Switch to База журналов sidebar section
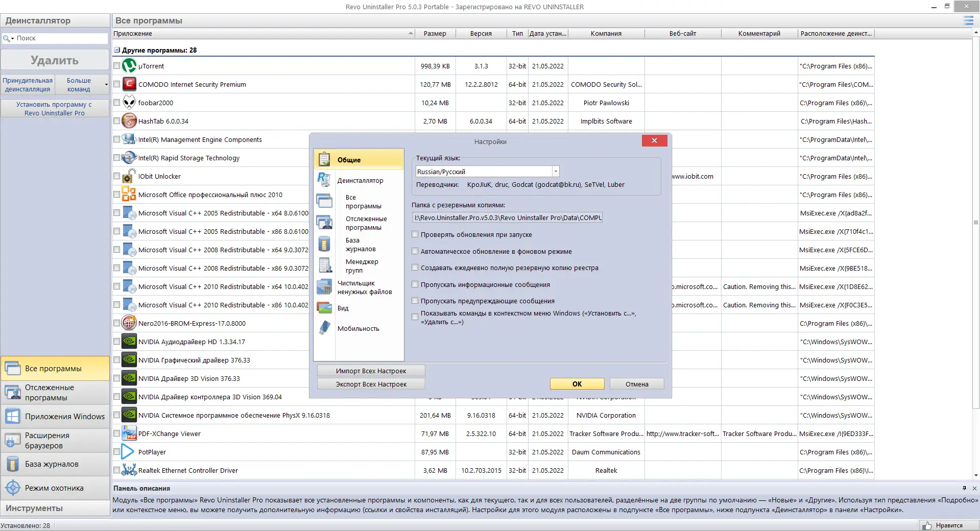This screenshot has height=531, width=980. (55, 464)
